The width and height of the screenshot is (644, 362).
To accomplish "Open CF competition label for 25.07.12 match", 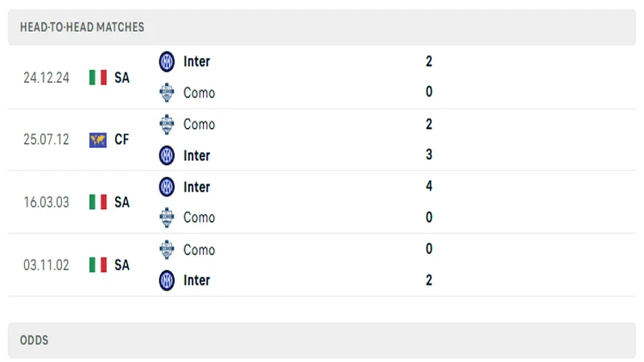I will (x=122, y=140).
